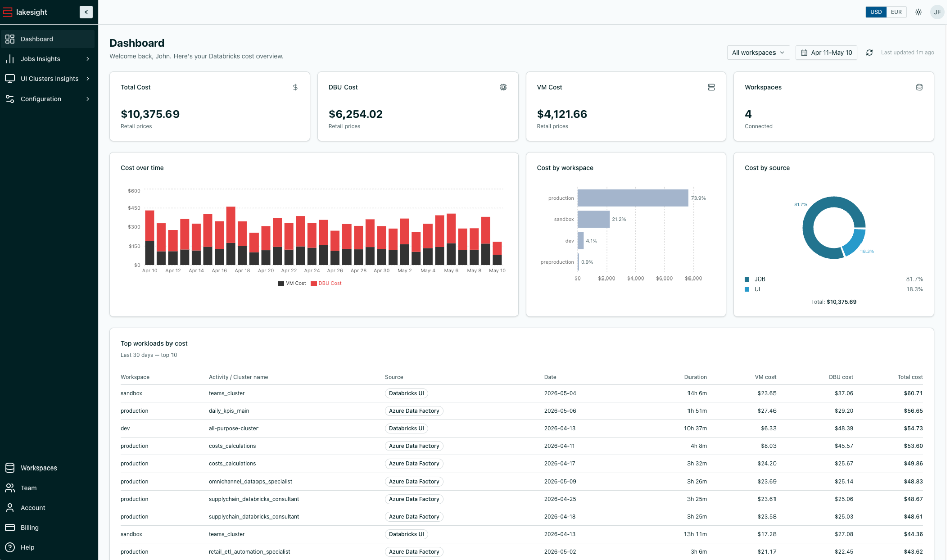Click Databricks UI badge for all-purpose-cluster
Viewport: 947px width, 560px height.
point(406,428)
